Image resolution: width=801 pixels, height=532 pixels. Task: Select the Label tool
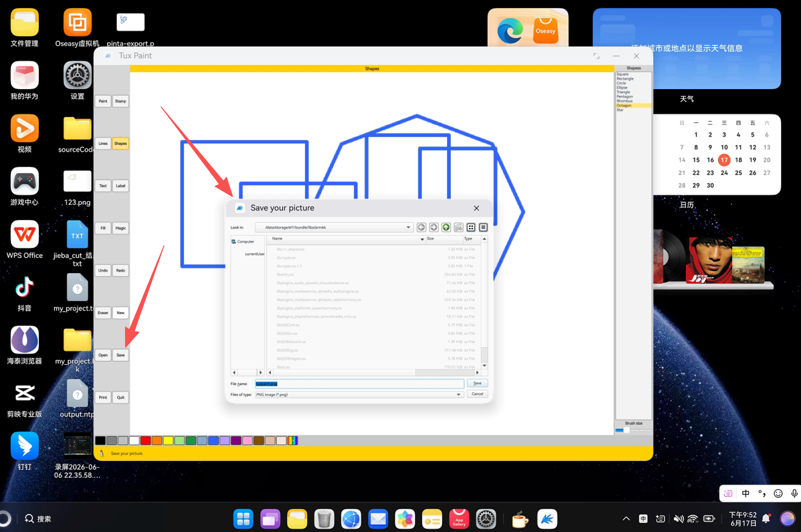pos(121,186)
